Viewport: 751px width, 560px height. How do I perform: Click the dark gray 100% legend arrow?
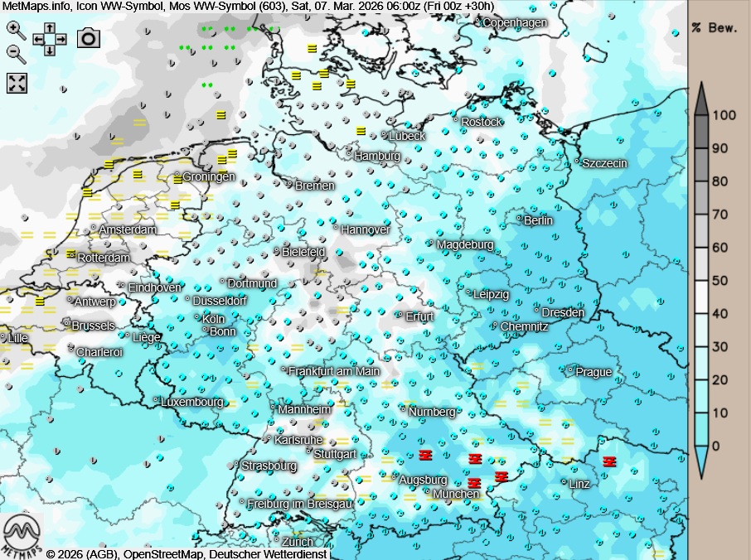tap(701, 99)
